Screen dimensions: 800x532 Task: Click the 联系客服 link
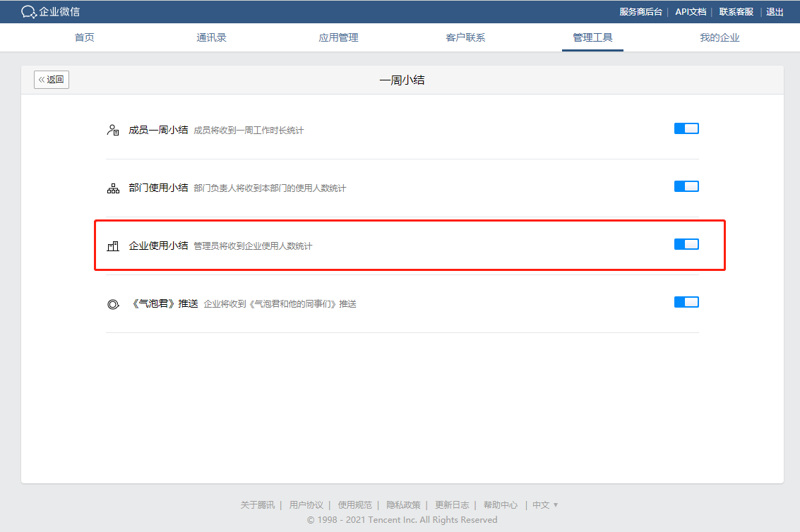tap(736, 12)
